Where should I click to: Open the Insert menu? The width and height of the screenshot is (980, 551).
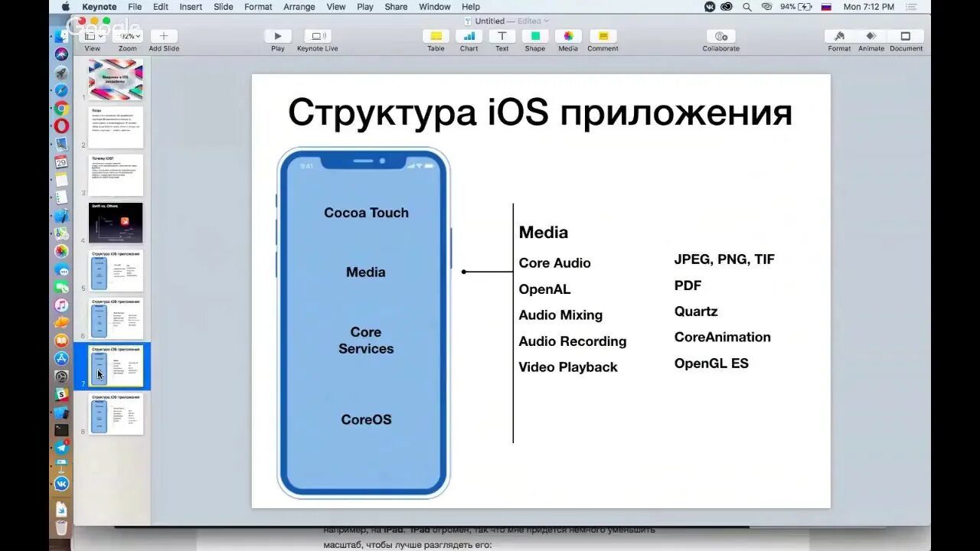pyautogui.click(x=191, y=7)
